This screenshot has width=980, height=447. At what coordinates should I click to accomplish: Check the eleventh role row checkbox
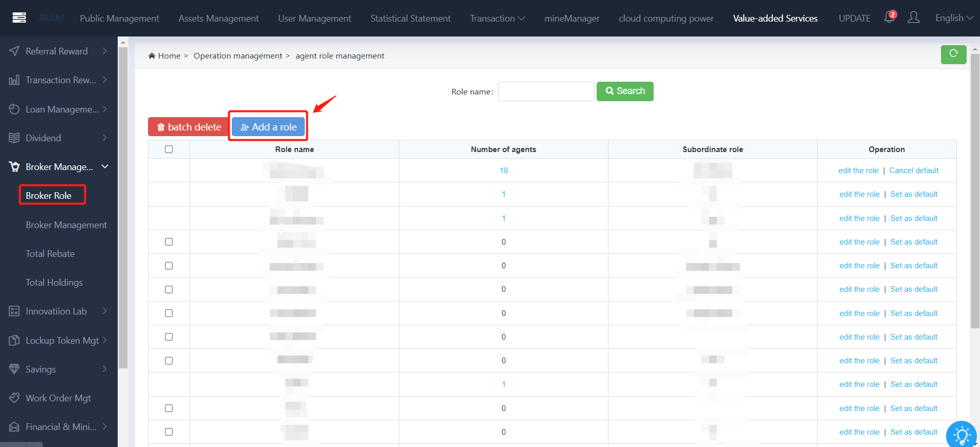pyautogui.click(x=169, y=408)
